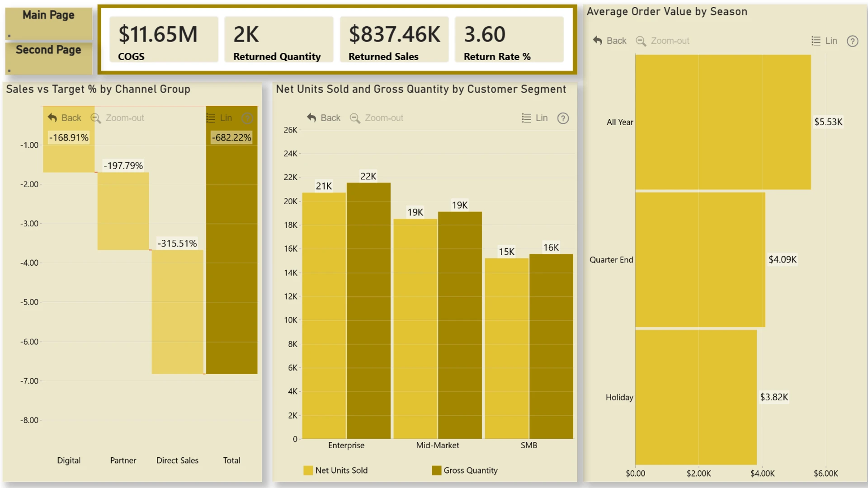Select SMB Gross Quantity bar
The image size is (868, 488).
(551, 347)
